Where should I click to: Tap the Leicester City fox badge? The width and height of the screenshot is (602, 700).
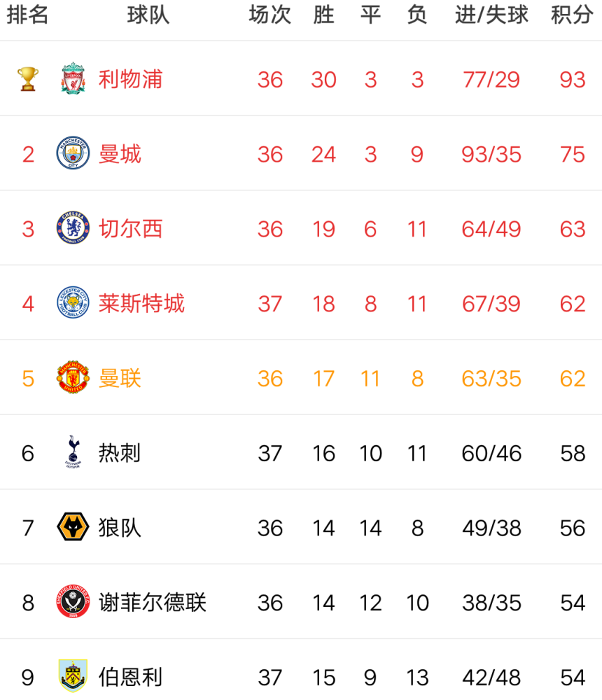coord(73,303)
